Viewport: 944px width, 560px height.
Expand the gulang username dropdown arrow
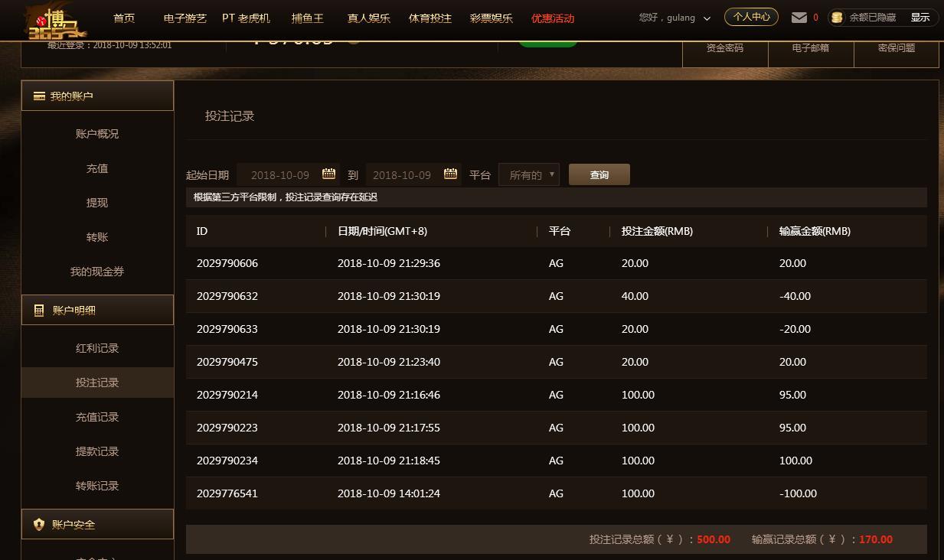[x=707, y=18]
